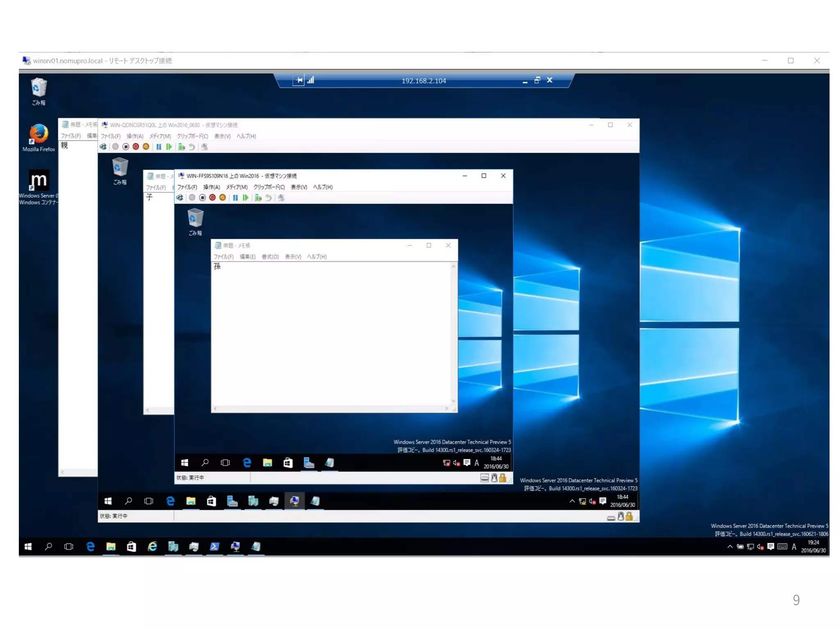Open クリップボード(C) menu in Win2016 VM window
The height and width of the screenshot is (630, 840).
pyautogui.click(x=269, y=187)
